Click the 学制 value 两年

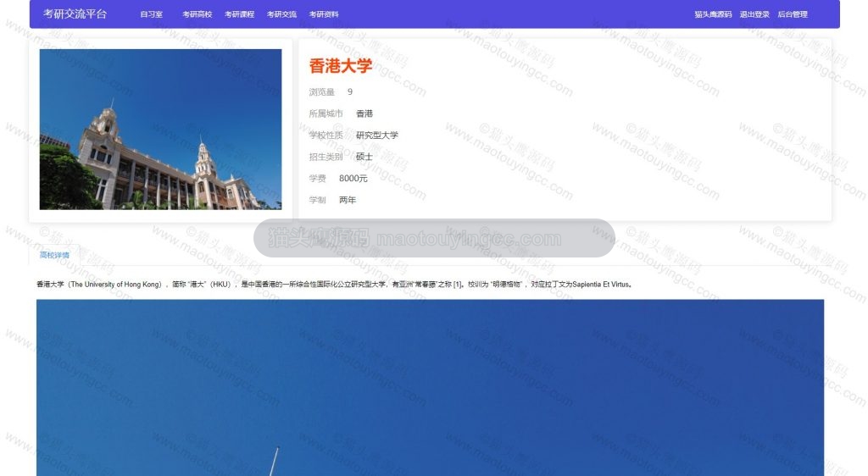[x=348, y=200]
